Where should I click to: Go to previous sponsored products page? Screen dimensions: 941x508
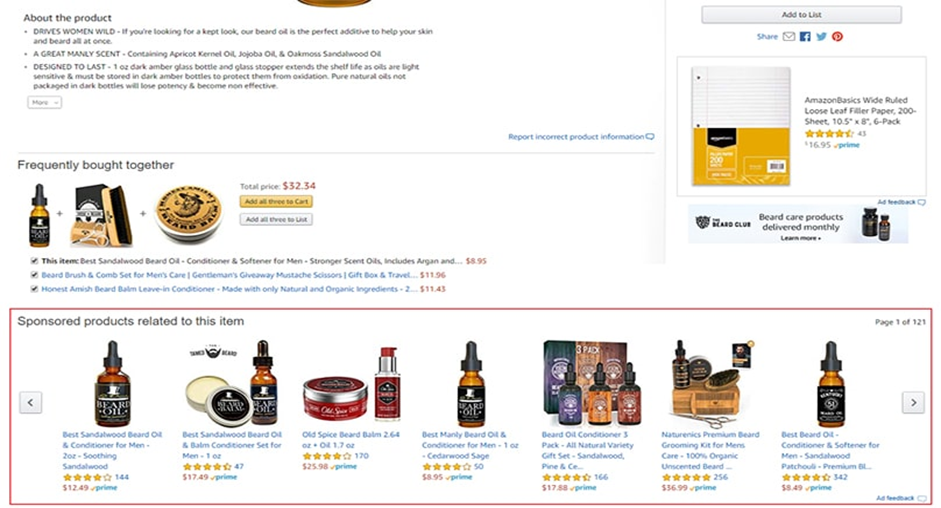click(x=31, y=402)
